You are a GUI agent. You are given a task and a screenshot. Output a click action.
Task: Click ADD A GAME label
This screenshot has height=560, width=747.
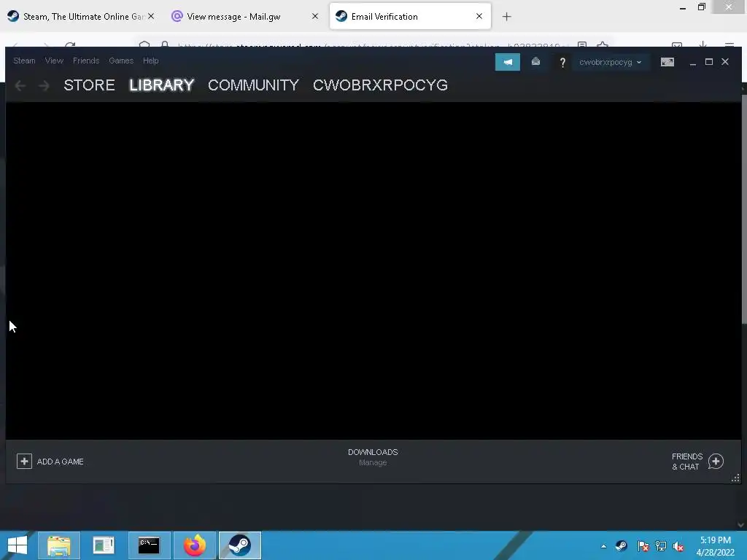pos(60,462)
